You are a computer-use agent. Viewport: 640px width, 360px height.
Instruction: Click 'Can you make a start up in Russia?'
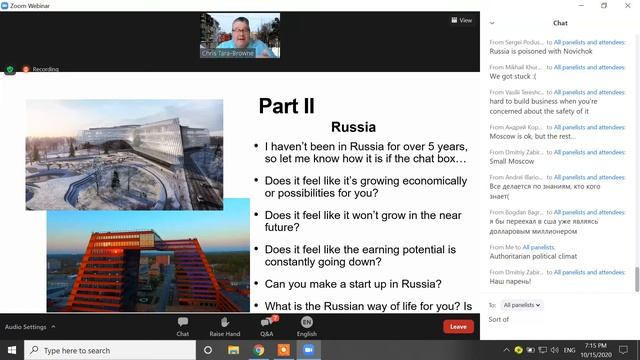[x=353, y=284]
